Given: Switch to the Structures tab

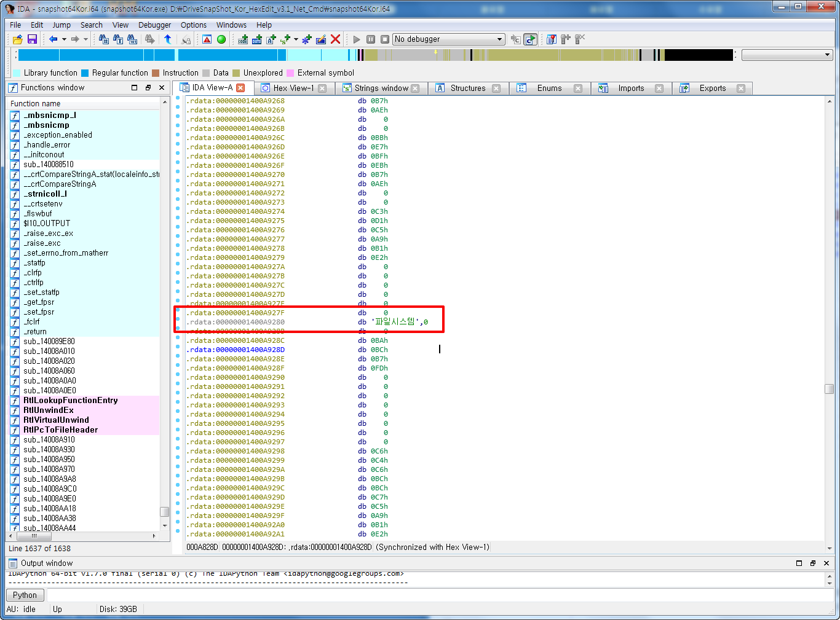Looking at the screenshot, I should 468,88.
